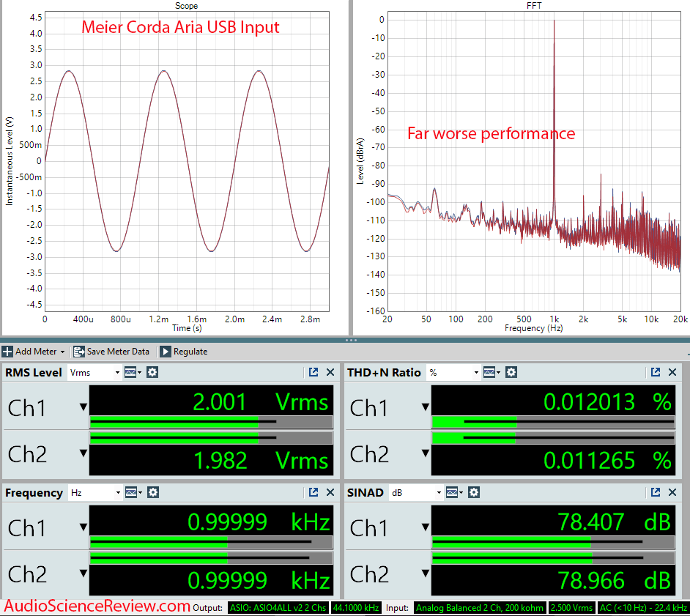Click the Scope graph title

tap(187, 6)
